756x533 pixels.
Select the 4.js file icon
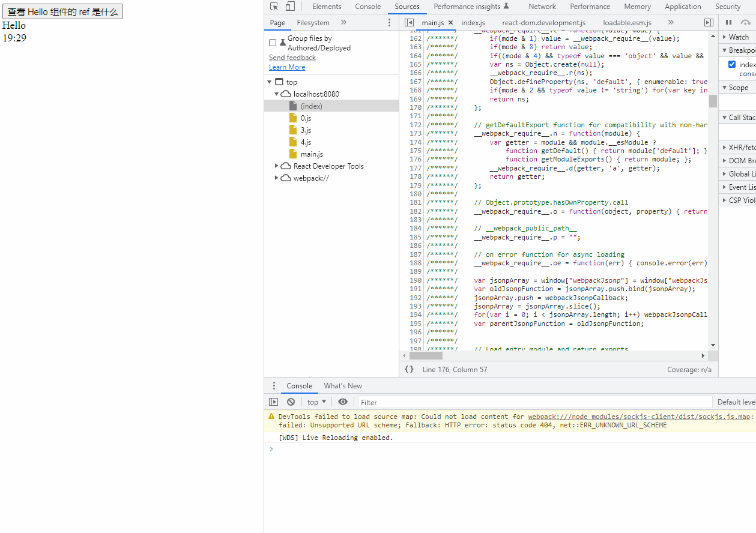click(x=293, y=142)
